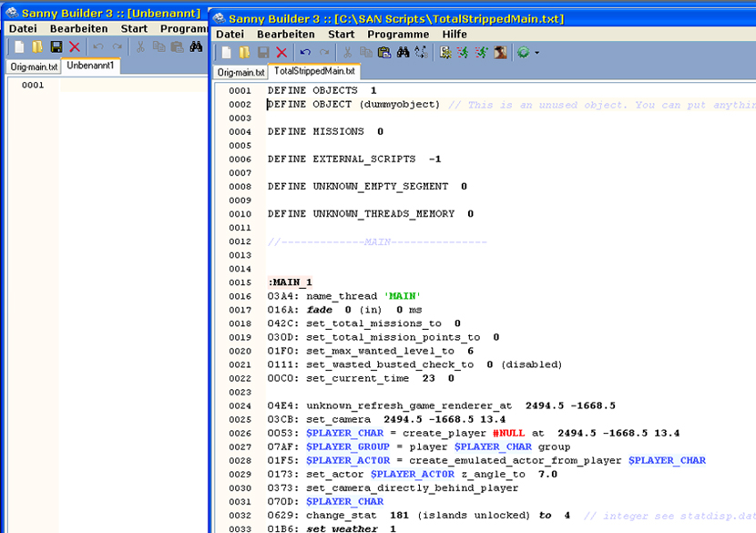Screen dimensions: 756x533
Task: Click New File icon in TotalStrippedMain window toolbar
Action: point(227,53)
